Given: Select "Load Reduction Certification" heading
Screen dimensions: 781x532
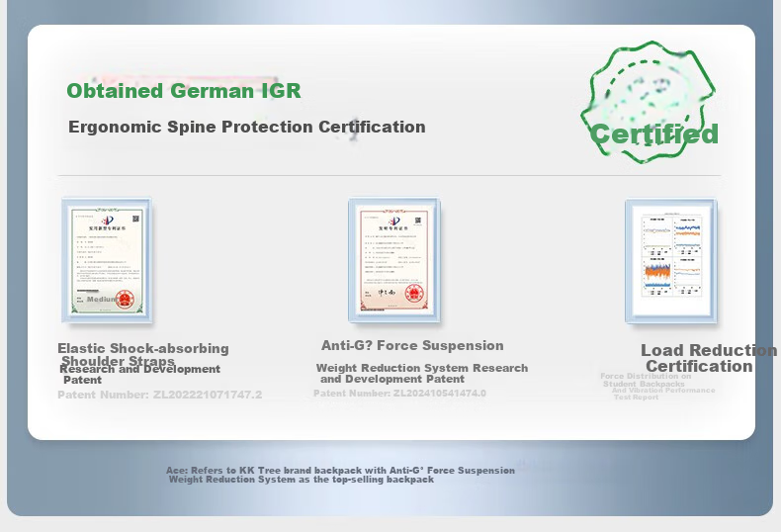Looking at the screenshot, I should 708,358.
